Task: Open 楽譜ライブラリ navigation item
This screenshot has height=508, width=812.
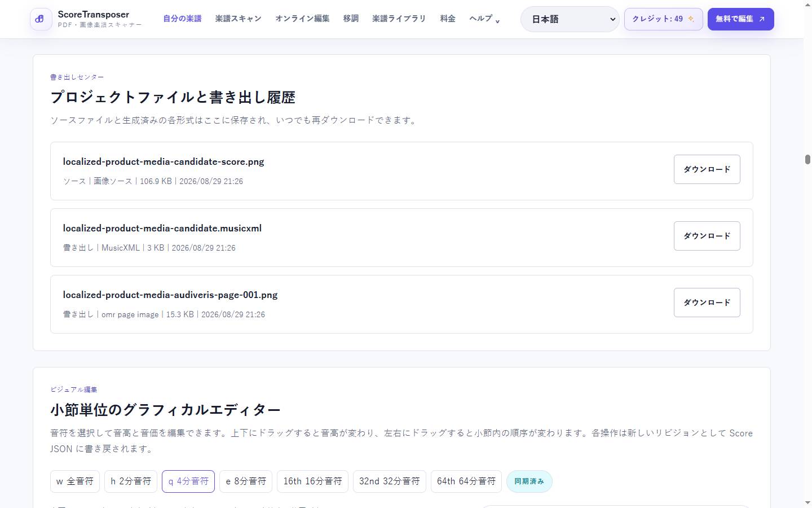Action: [399, 19]
